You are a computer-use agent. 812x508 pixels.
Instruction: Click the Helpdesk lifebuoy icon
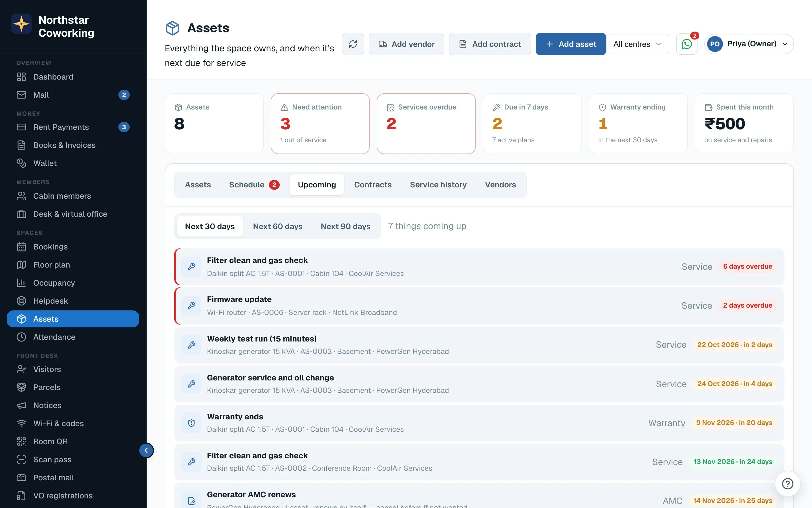click(x=21, y=301)
